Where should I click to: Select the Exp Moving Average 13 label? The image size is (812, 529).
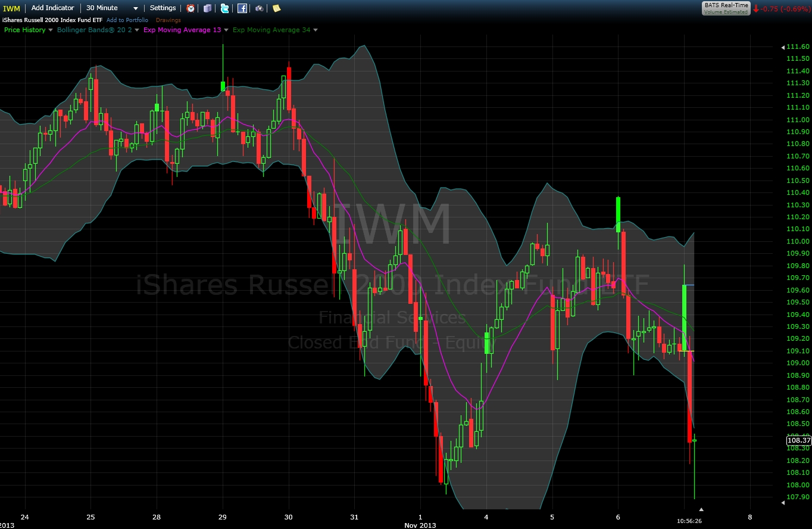click(182, 30)
